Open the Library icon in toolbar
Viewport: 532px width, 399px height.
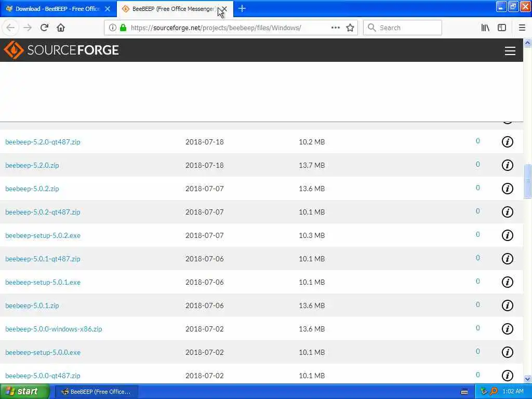pyautogui.click(x=485, y=28)
